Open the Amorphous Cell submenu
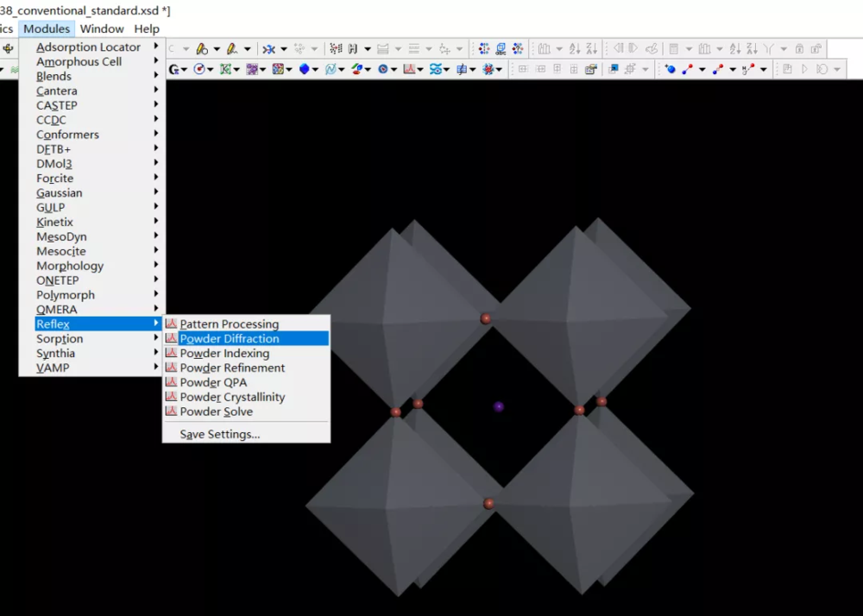This screenshot has width=863, height=616. coord(92,61)
